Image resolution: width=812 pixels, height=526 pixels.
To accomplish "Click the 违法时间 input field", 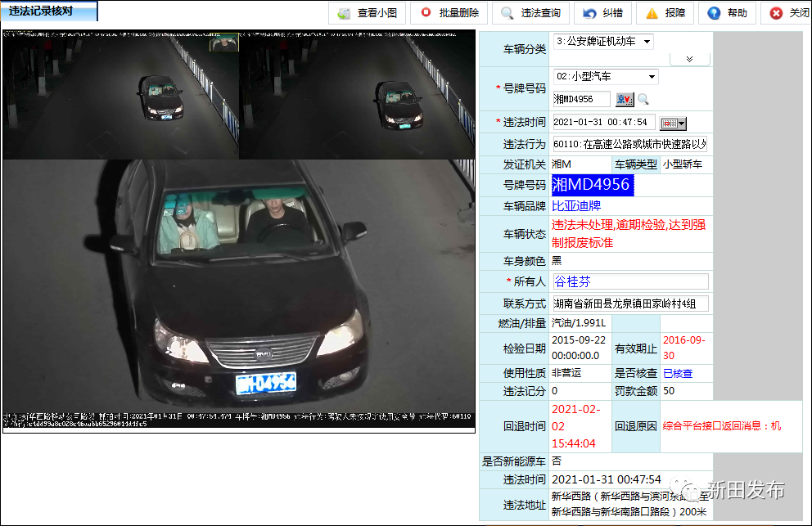I will (x=604, y=122).
